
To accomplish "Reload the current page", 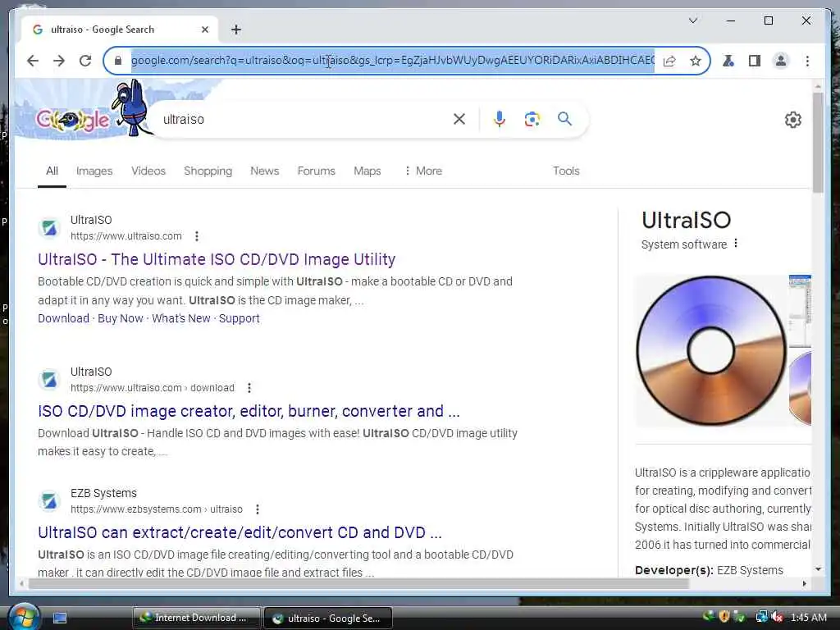I will coord(85,61).
